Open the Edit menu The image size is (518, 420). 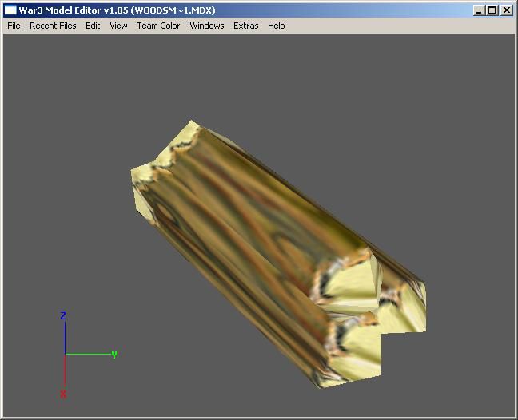coord(93,26)
